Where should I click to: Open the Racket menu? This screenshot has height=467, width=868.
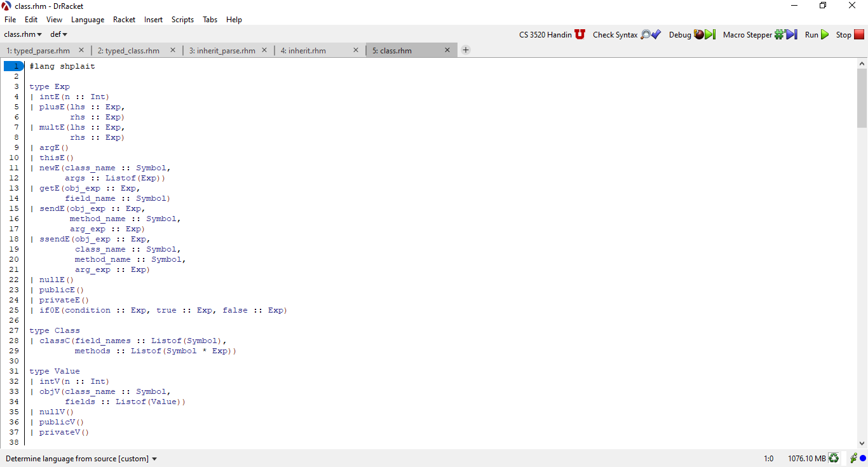pos(124,20)
